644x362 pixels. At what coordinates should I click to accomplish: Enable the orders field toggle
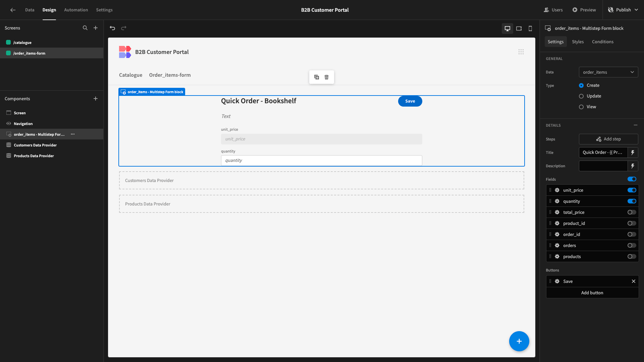click(x=632, y=245)
